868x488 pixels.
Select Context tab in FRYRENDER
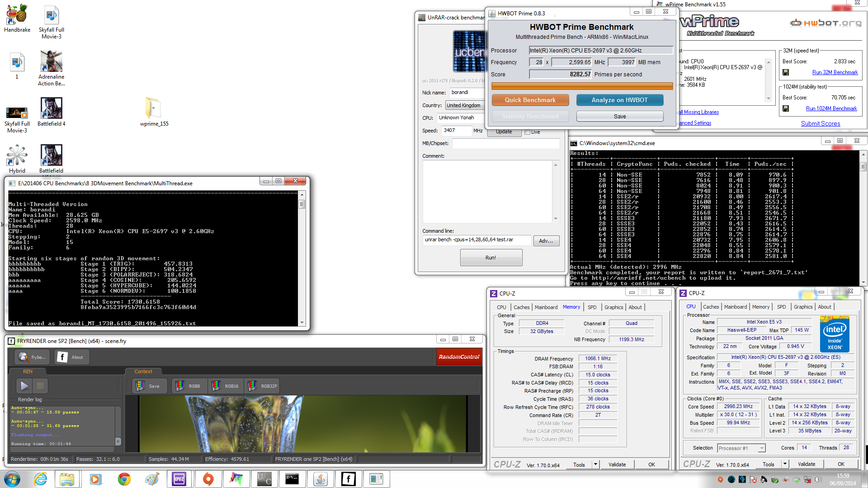coord(143,371)
